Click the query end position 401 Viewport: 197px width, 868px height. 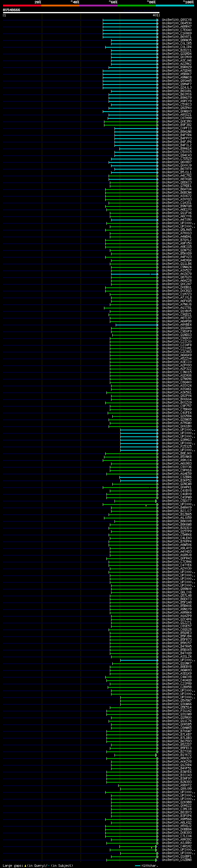(x=155, y=15)
